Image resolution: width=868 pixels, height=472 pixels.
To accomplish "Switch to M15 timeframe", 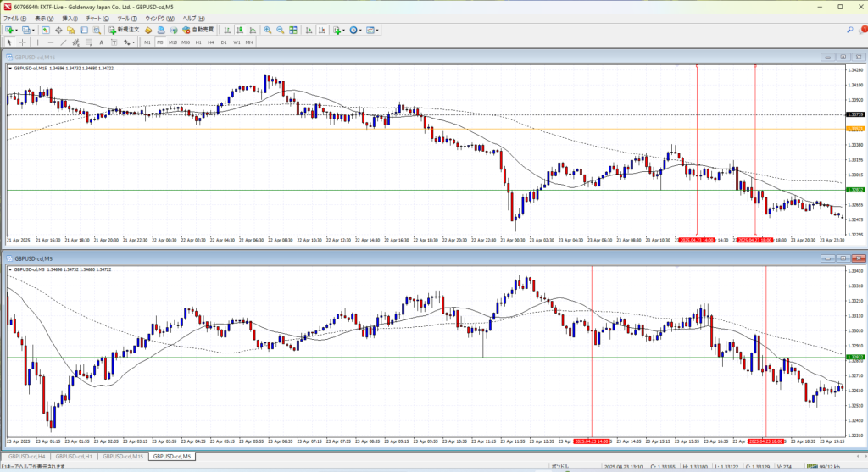I will point(172,42).
